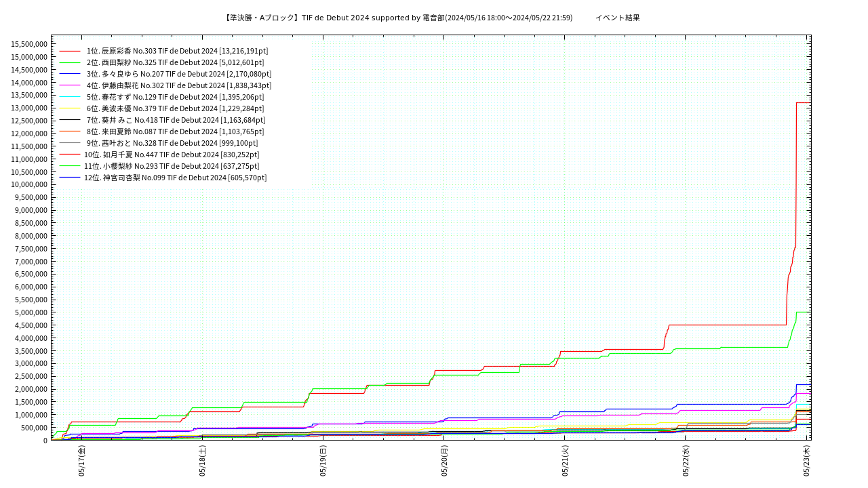Click the 0 label at y-axis bottom
Viewport: 868px width, 488px height.
pos(45,440)
